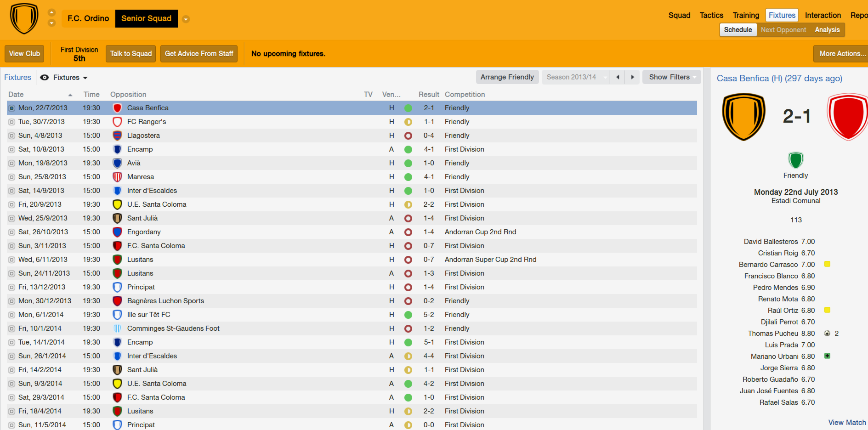The width and height of the screenshot is (868, 430).
Task: Go to next season with right arrow
Action: (x=632, y=77)
